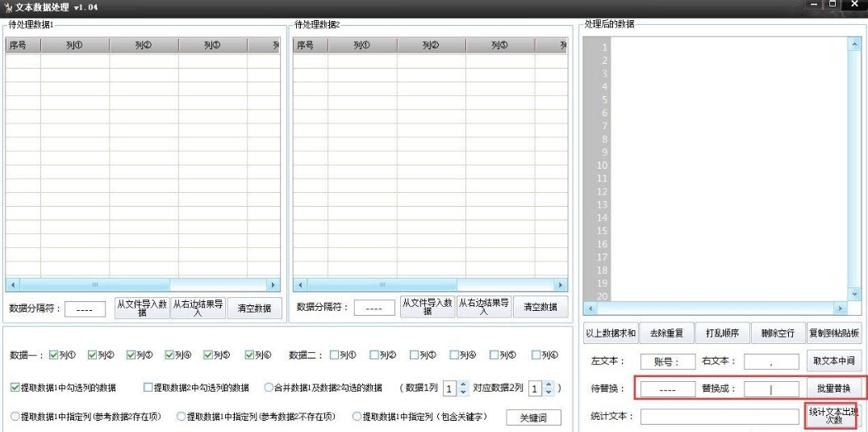Click right arrow of processed data horizontal scrollbar
Image resolution: width=868 pixels, height=432 pixels.
click(841, 308)
